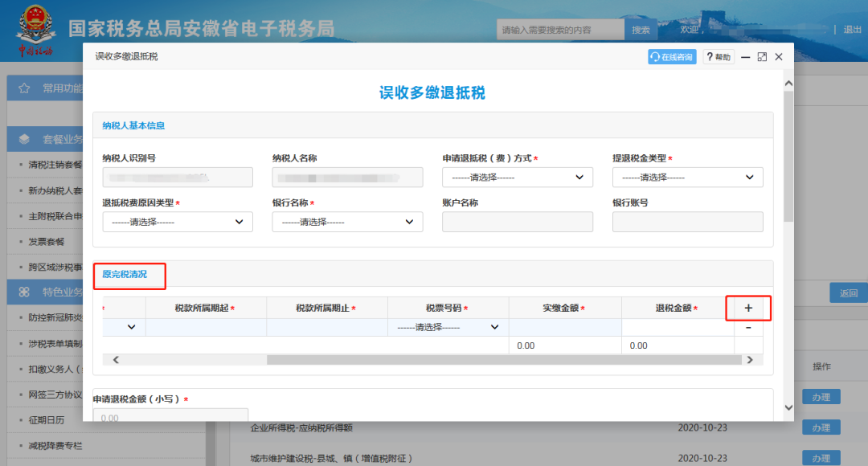
Task: Remove the row with the minus icon
Action: click(x=748, y=328)
